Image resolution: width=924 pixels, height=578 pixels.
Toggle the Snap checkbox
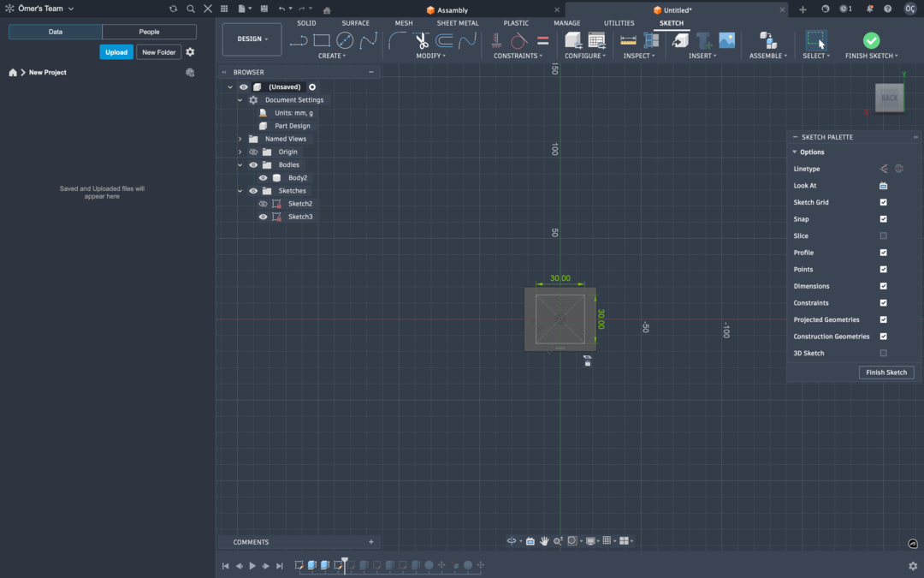click(883, 219)
